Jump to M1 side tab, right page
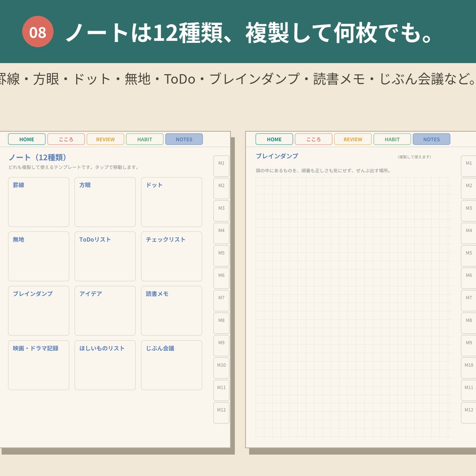Screen dimensions: 476x476 tap(469, 166)
